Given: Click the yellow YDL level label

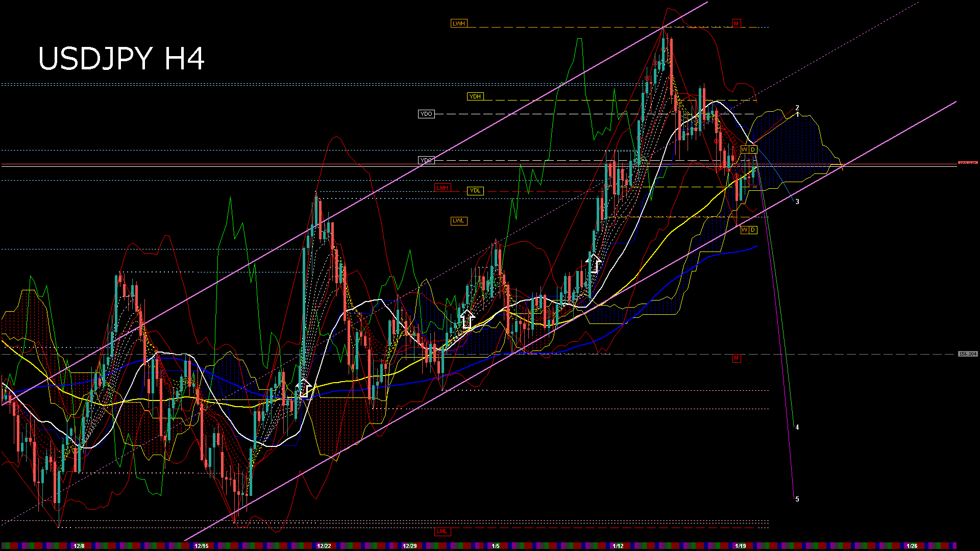Looking at the screenshot, I should 475,191.
